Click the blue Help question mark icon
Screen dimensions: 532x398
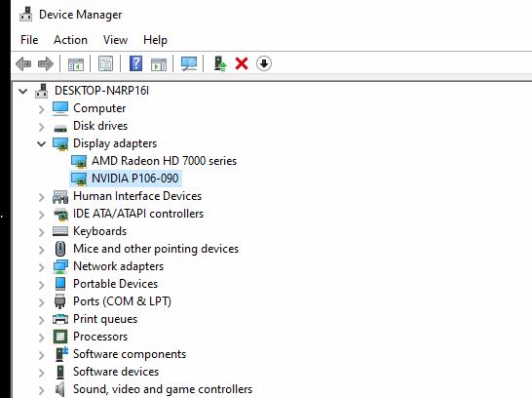[x=135, y=63]
